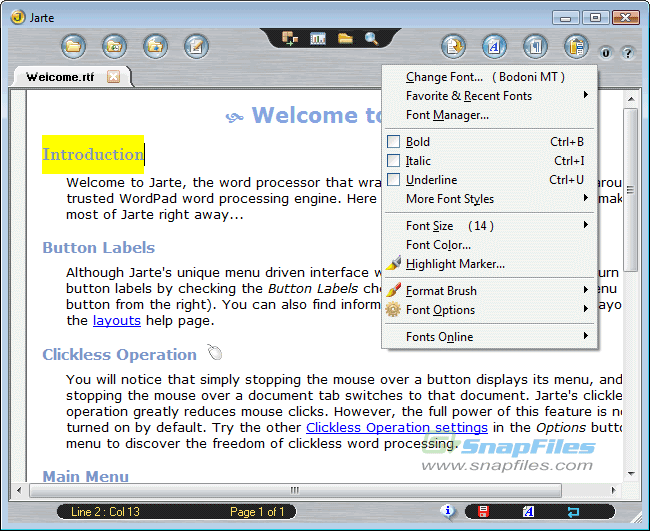Click the Format Brush paintbrush icon
This screenshot has width=650, height=531.
point(393,290)
